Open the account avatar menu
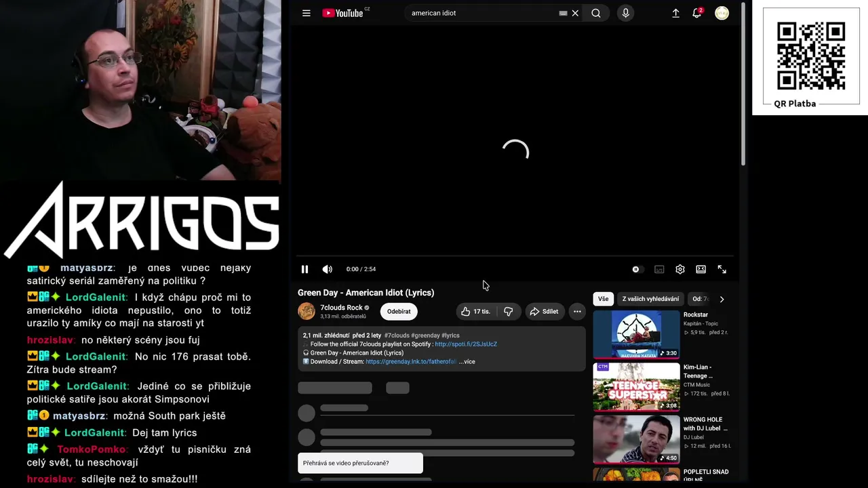 coord(722,13)
